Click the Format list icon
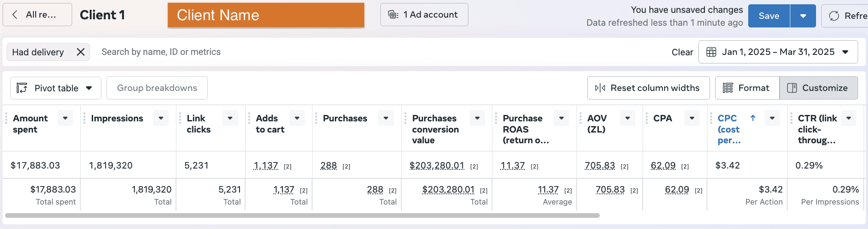Screen dimensions: 868x229 [728, 88]
